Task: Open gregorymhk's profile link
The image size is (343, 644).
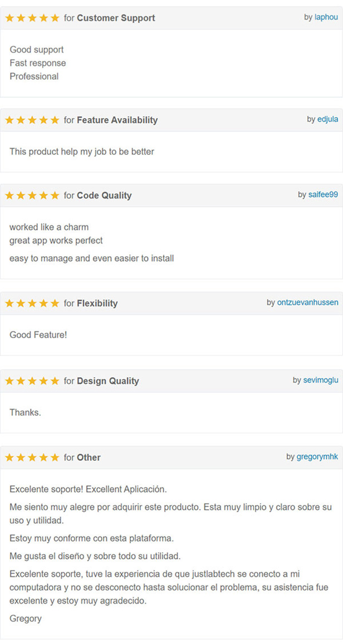Action: click(317, 456)
